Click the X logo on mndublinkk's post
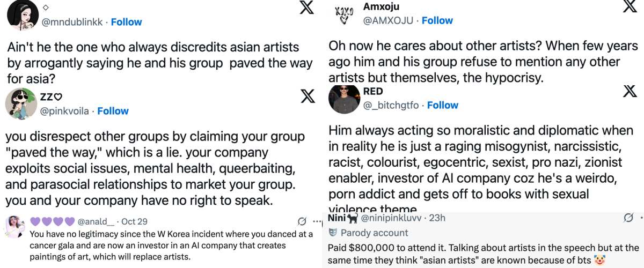This screenshot has height=268, width=644. (x=306, y=8)
